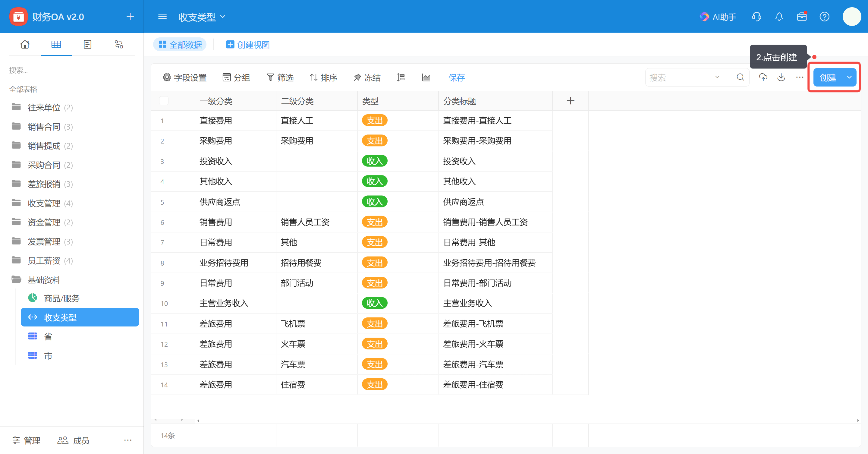This screenshot has height=454, width=868.
Task: Open the inbox tray icon with red dot
Action: [x=802, y=17]
